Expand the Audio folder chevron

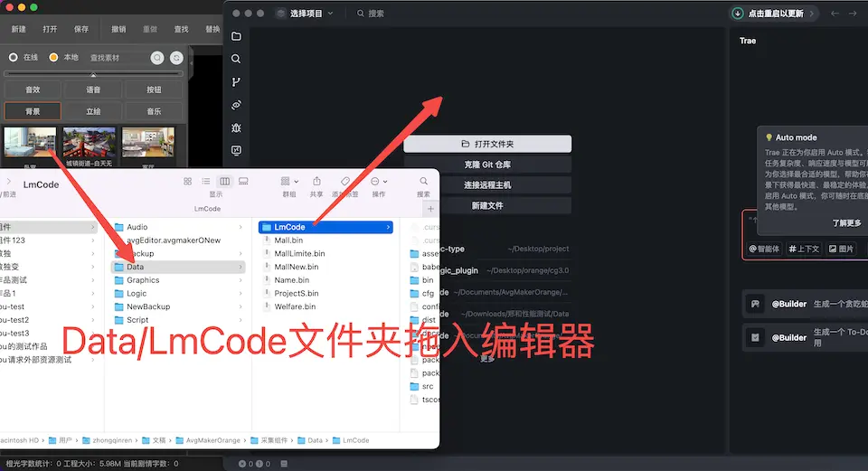tap(241, 227)
